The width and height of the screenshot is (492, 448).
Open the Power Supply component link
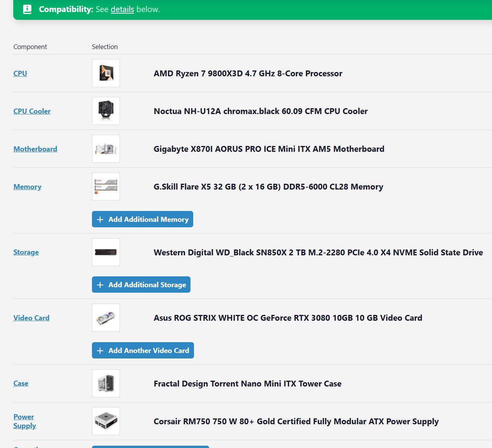click(25, 421)
